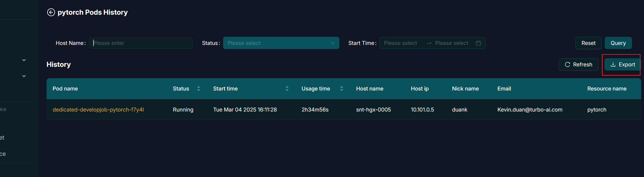
Task: Open the Status dropdown
Action: click(x=281, y=43)
